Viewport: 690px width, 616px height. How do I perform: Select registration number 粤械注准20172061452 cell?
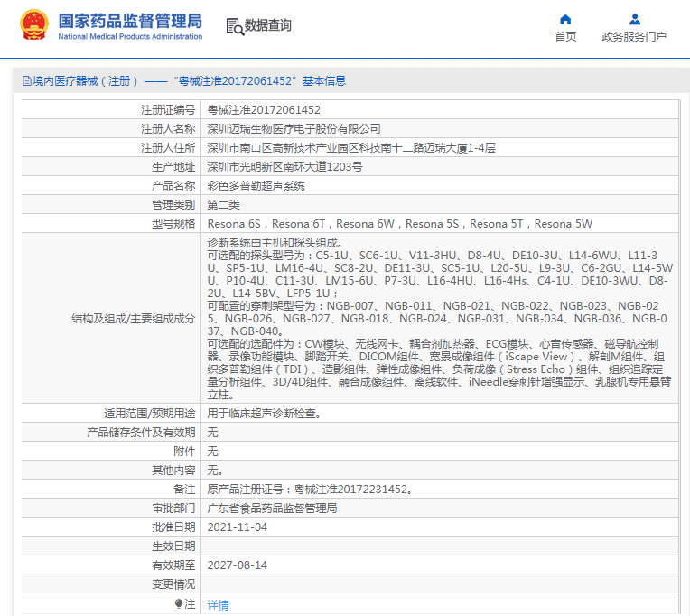click(440, 109)
